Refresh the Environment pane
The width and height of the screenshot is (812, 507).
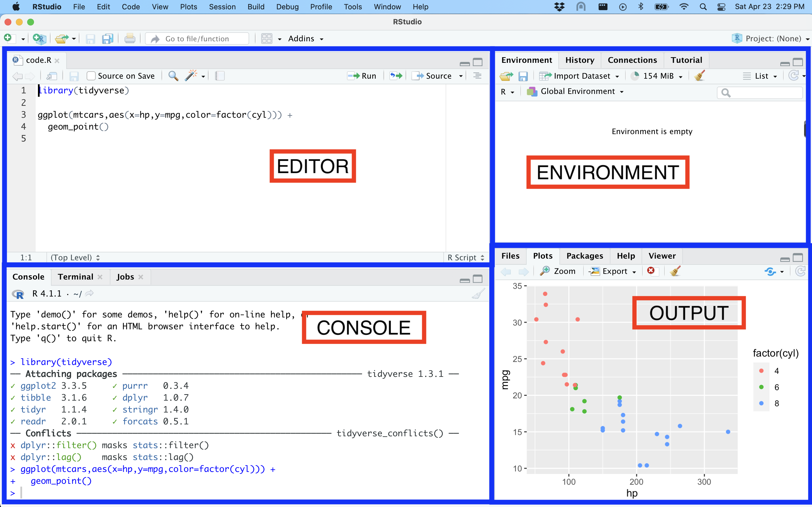793,76
